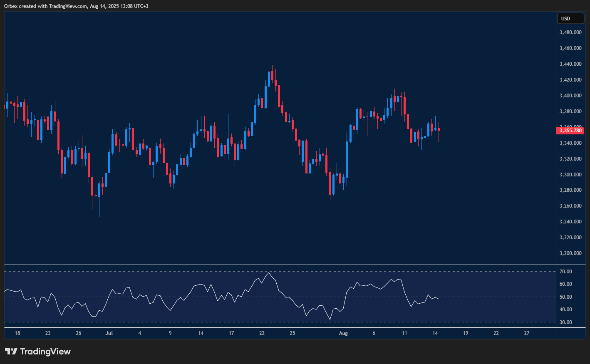This screenshot has width=590, height=364.
Task: Click the 3,480.000 price scale label
Action: 570,32
